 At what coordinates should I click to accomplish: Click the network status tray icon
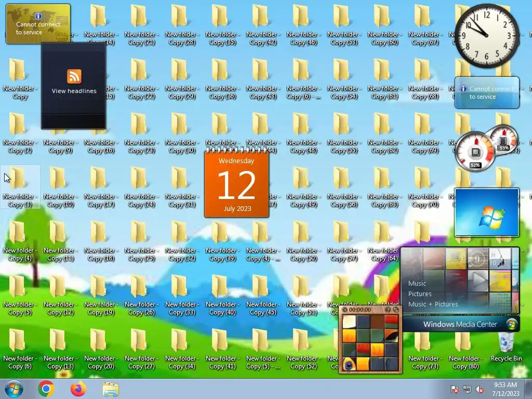pos(467,389)
